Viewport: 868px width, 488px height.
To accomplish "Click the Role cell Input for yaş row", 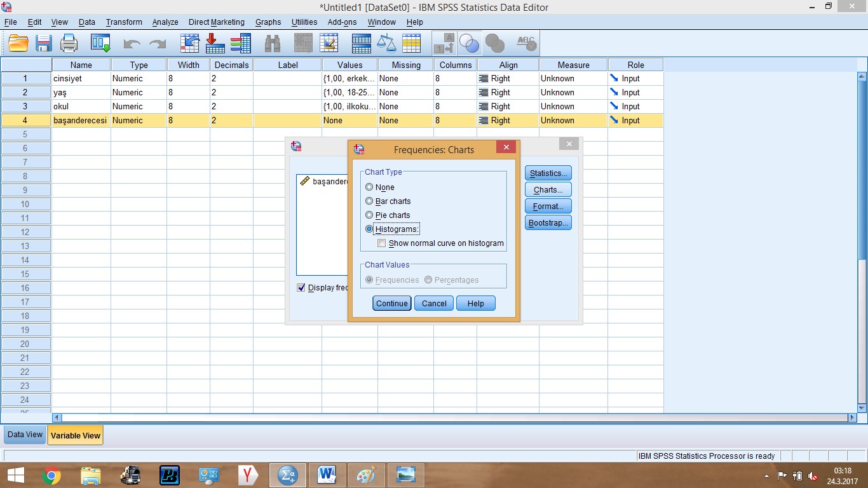I will 635,93.
